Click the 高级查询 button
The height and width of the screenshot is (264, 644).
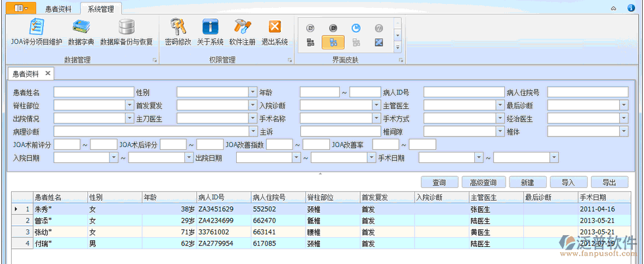(478, 183)
